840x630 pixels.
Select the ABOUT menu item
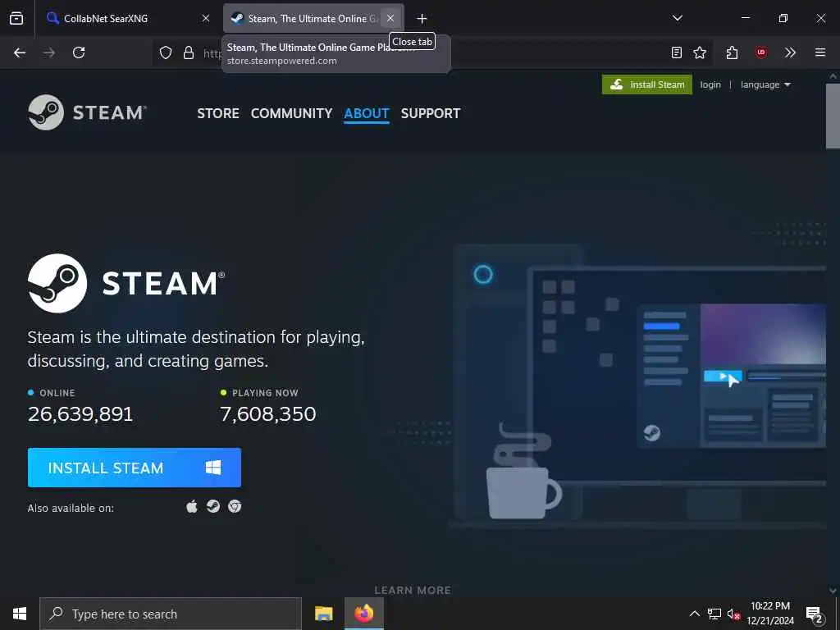(x=367, y=113)
